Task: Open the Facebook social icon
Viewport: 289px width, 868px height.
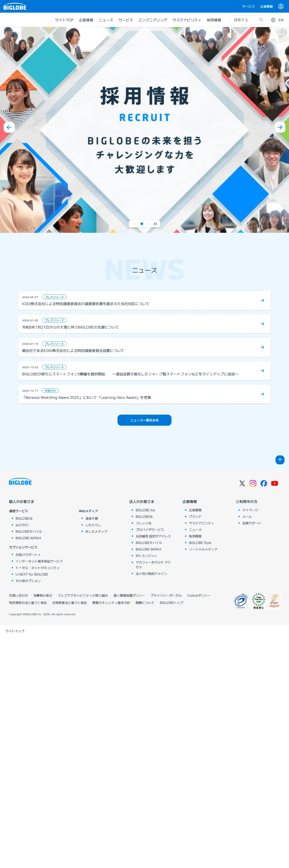Action: tap(264, 483)
